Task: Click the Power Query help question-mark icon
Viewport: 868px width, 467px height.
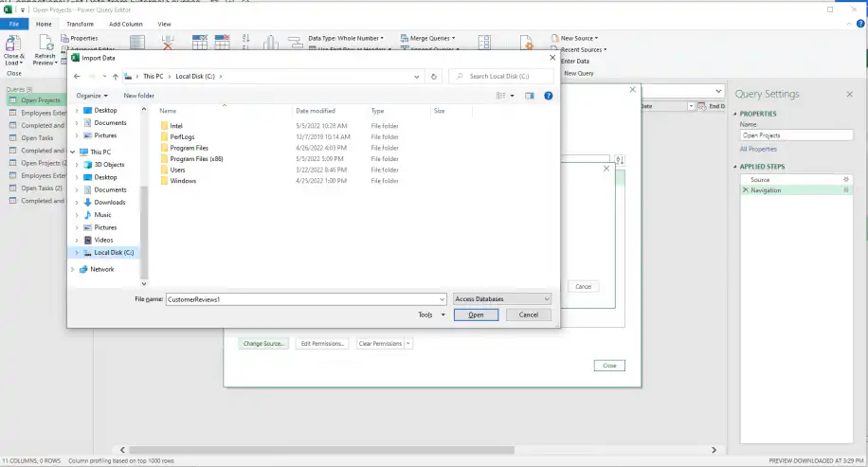Action: [860, 24]
